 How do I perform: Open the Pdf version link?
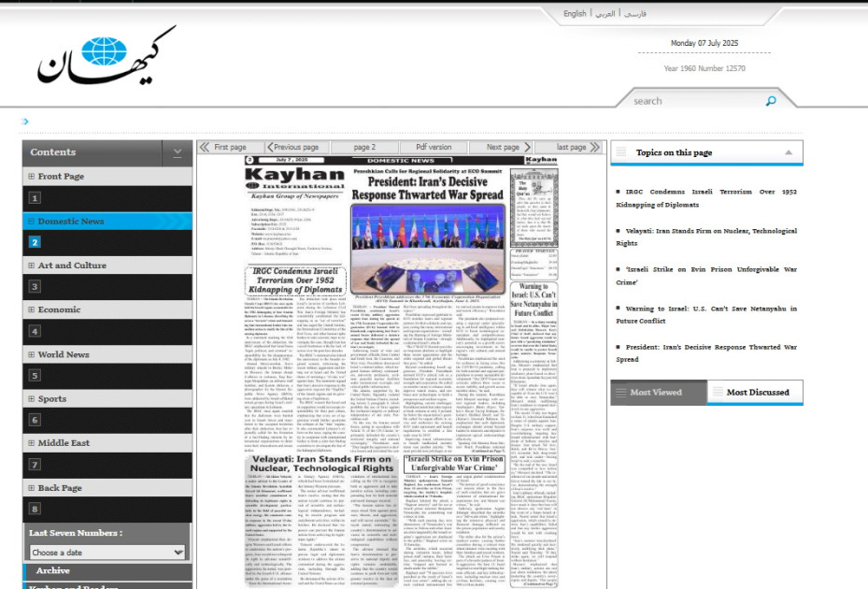[434, 147]
